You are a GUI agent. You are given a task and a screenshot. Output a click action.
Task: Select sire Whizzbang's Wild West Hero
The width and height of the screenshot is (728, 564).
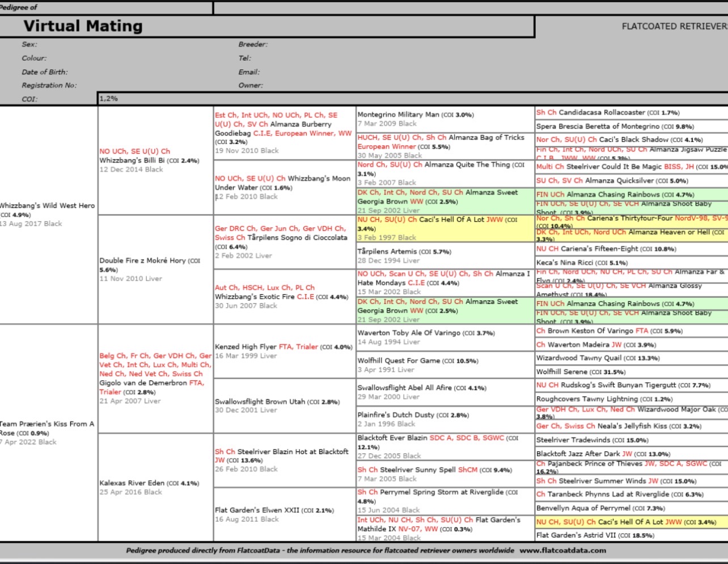point(47,206)
